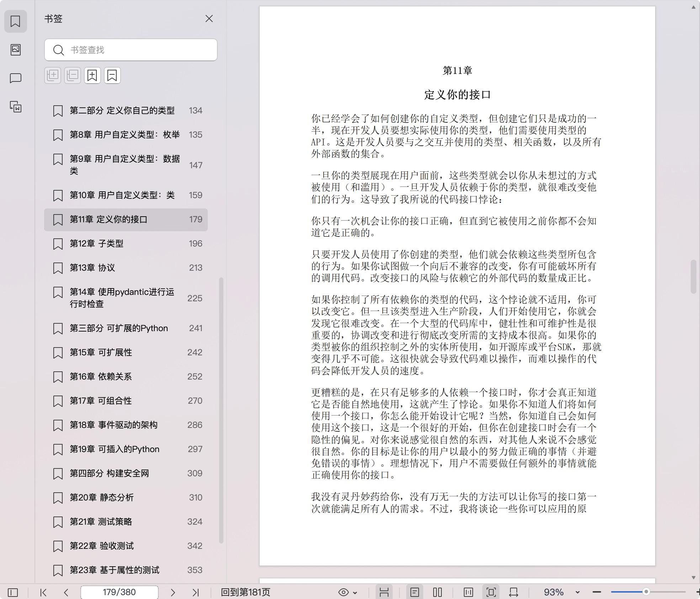Set zoom to actual size

[468, 592]
